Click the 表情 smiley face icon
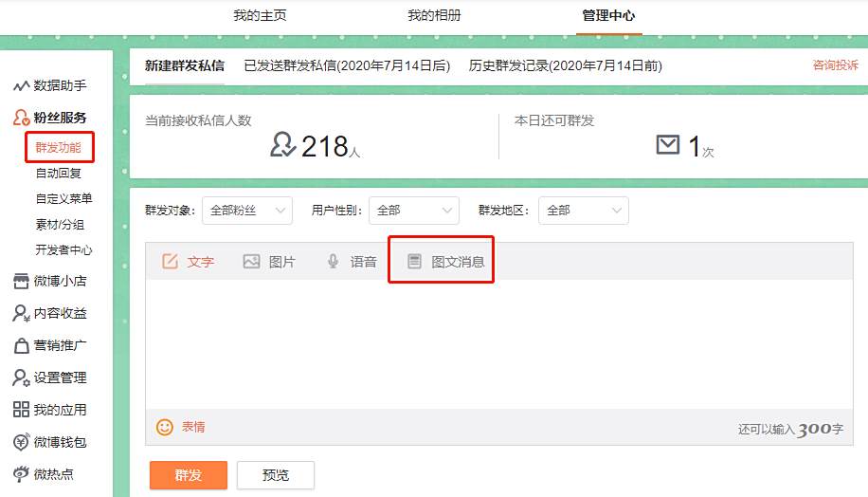This screenshot has width=868, height=497. [x=165, y=427]
